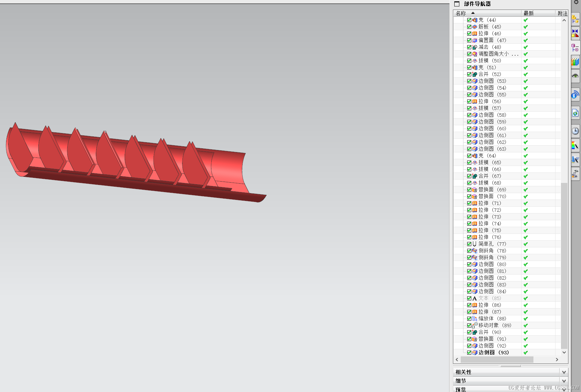Expand the 细节 section chevron
Image resolution: width=581 pixels, height=392 pixels.
coord(564,381)
